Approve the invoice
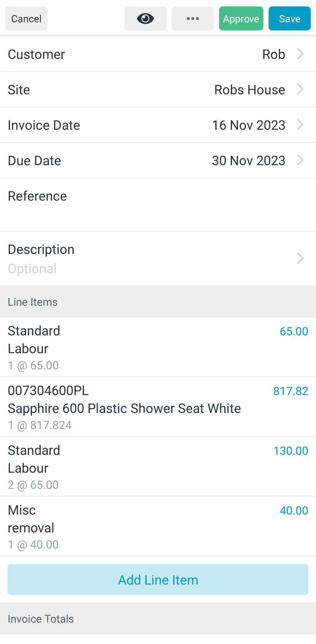This screenshot has height=644, width=316. (241, 18)
